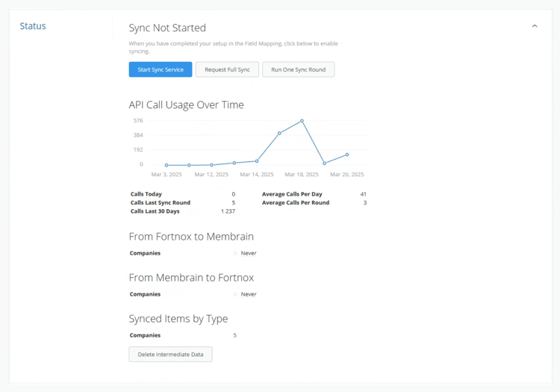Image resolution: width=560 pixels, height=392 pixels.
Task: Click the Average Calls Per Round label
Action: [x=296, y=202]
